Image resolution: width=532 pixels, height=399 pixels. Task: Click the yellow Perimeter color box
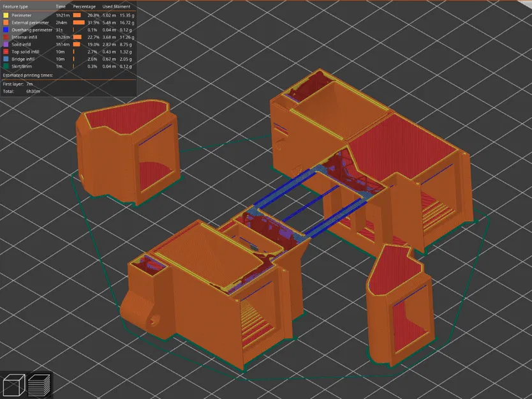pyautogui.click(x=5, y=15)
